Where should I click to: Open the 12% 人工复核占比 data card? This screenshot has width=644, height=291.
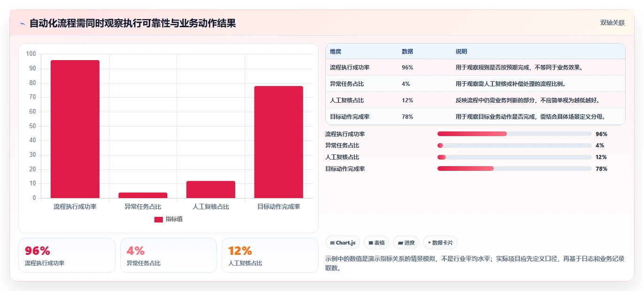[x=270, y=255]
